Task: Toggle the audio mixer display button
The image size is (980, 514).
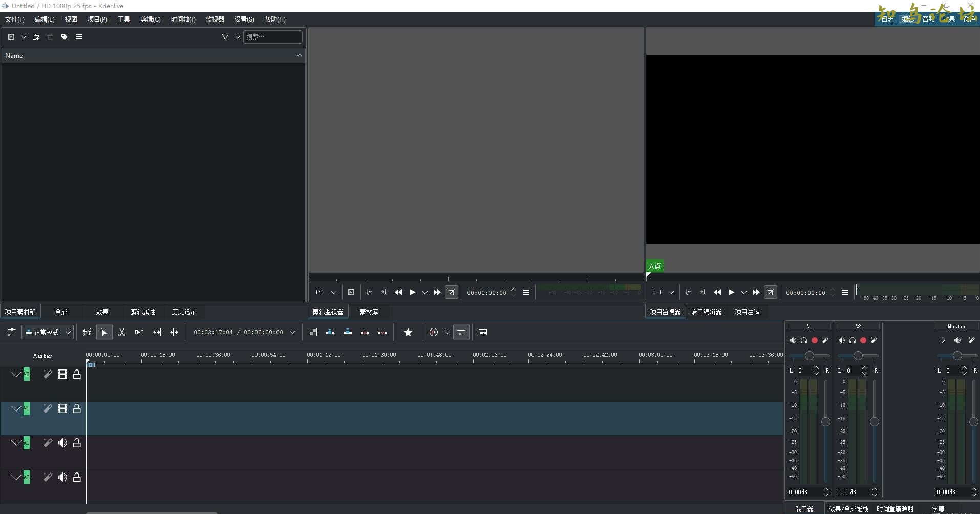Action: 461,332
